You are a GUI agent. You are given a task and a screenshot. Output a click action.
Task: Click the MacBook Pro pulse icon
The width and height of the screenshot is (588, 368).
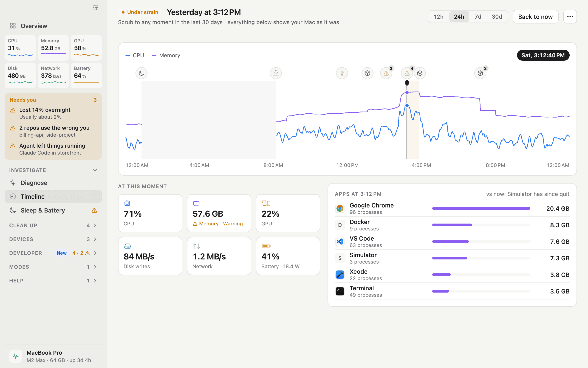pyautogui.click(x=16, y=356)
